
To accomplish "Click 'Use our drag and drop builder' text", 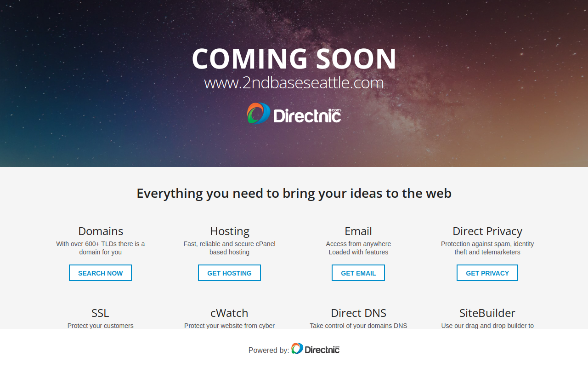I will tap(487, 326).
